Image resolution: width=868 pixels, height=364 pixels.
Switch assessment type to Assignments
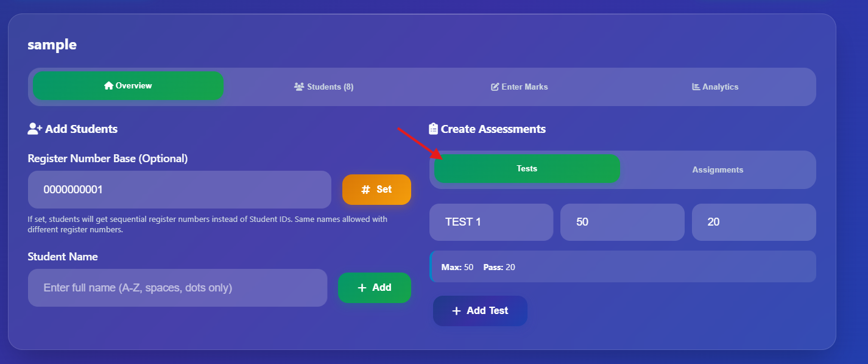pos(717,170)
